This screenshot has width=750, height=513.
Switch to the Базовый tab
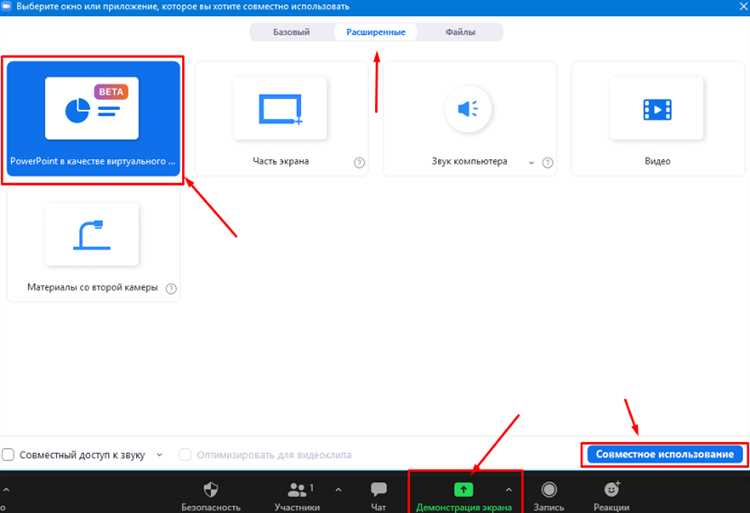pyautogui.click(x=291, y=32)
